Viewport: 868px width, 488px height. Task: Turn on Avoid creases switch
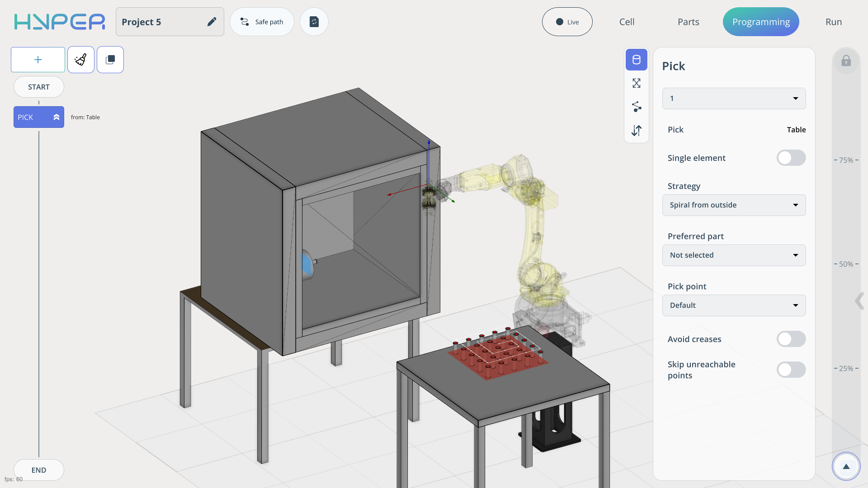point(791,339)
